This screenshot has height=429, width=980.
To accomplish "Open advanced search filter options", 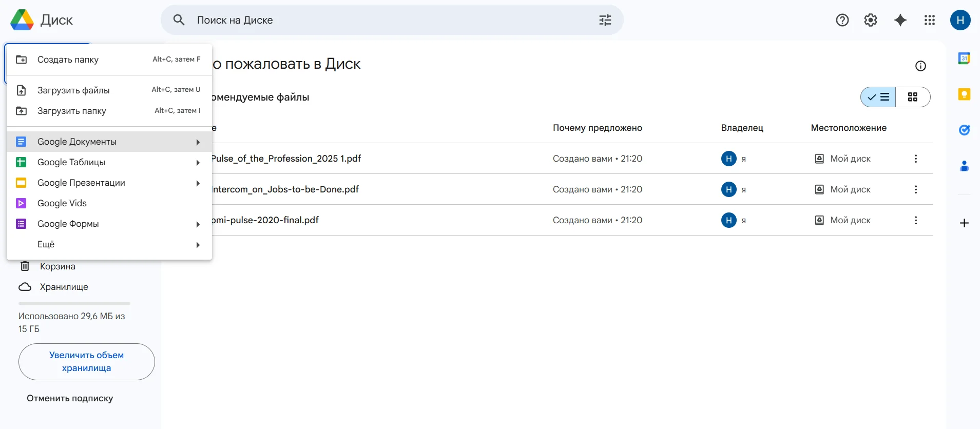I will 605,20.
